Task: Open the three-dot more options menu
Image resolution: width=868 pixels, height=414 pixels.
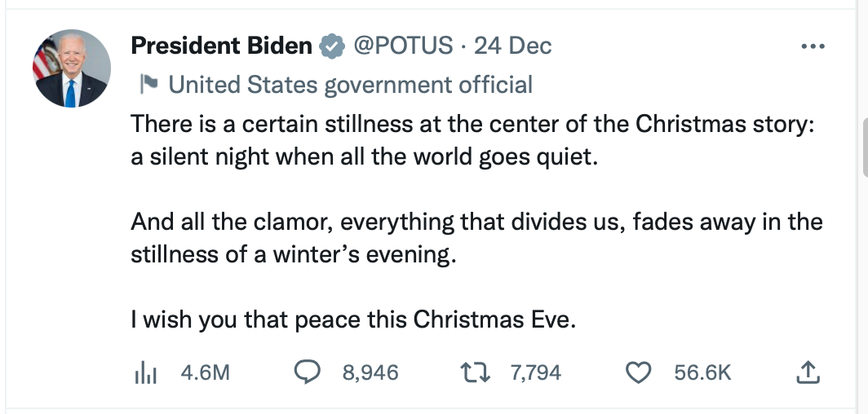Action: (813, 46)
